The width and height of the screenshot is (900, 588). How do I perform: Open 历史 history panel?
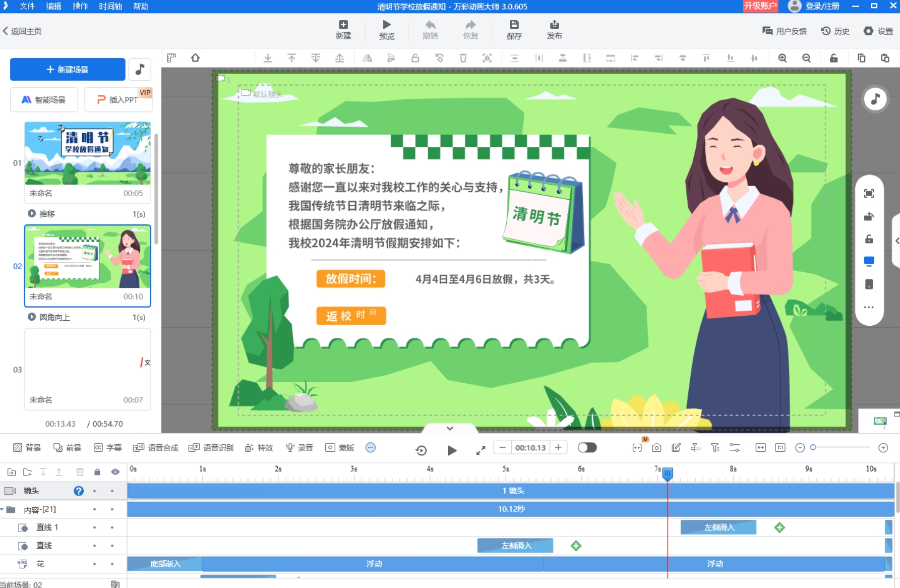pyautogui.click(x=835, y=31)
